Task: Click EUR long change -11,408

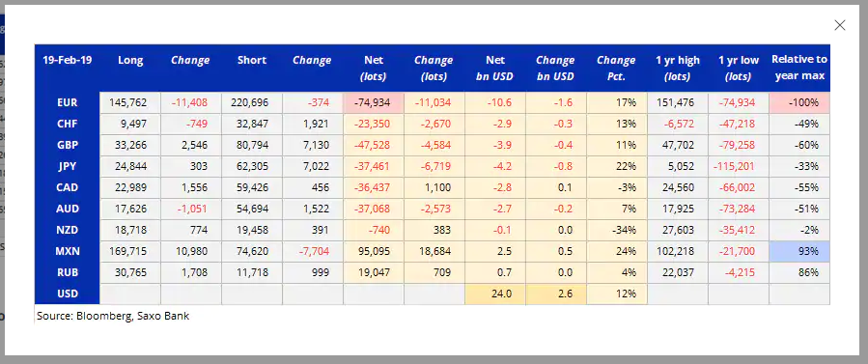Action: 191,102
